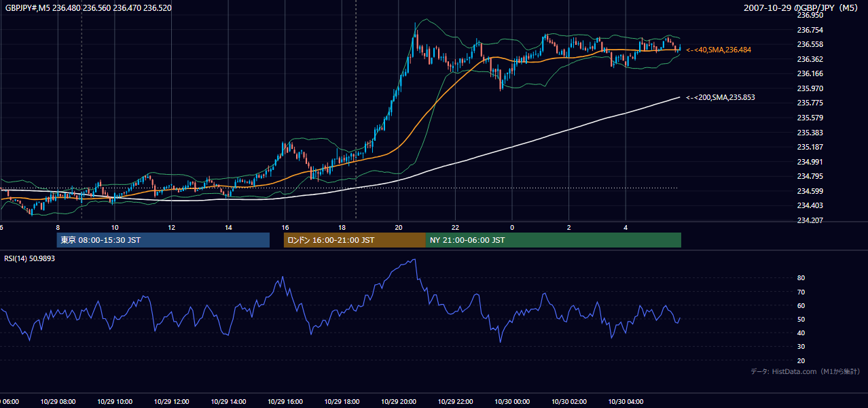Click the 200 SMA 235.853 white label
This screenshot has width=868, height=408.
pyautogui.click(x=720, y=97)
